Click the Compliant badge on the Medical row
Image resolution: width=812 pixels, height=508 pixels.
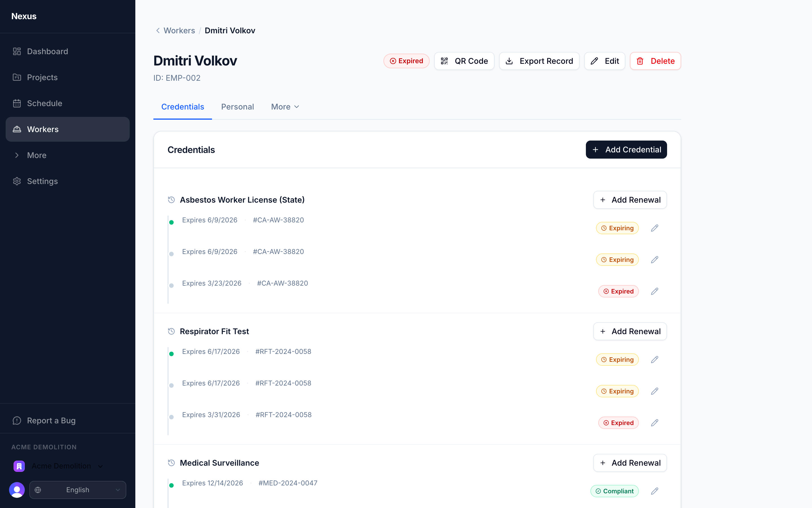pyautogui.click(x=614, y=491)
